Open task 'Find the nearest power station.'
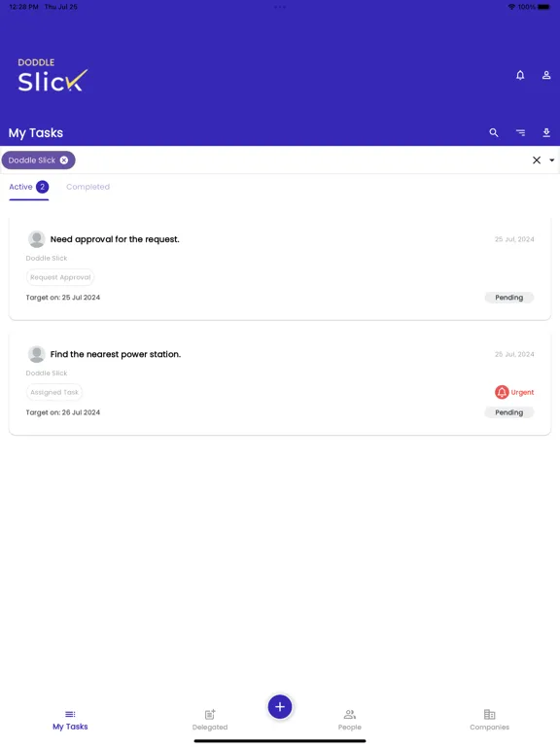This screenshot has width=560, height=747. tap(280, 383)
